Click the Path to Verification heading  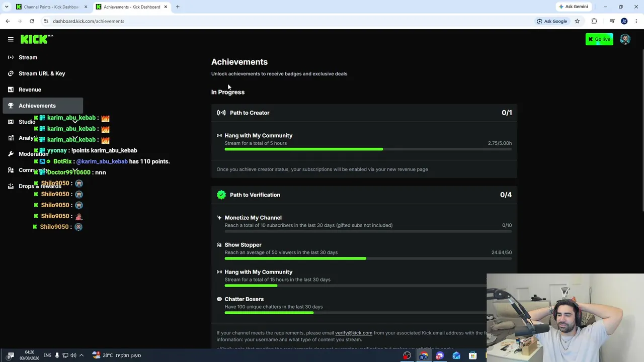coord(255,195)
